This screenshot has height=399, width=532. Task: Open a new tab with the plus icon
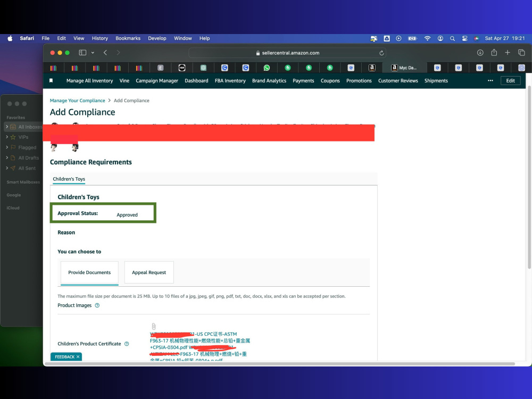[x=508, y=53]
